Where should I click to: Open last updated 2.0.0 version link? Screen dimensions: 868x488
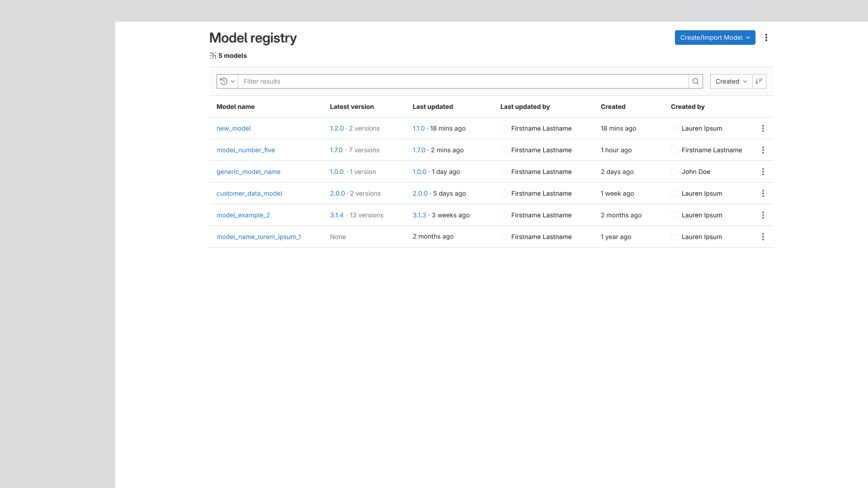[420, 193]
